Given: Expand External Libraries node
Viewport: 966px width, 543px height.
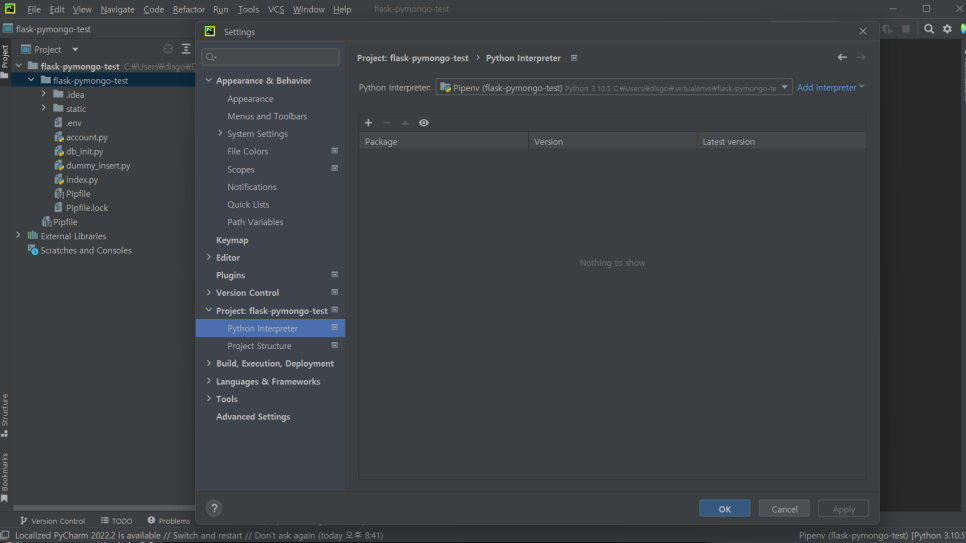Looking at the screenshot, I should click(x=18, y=235).
